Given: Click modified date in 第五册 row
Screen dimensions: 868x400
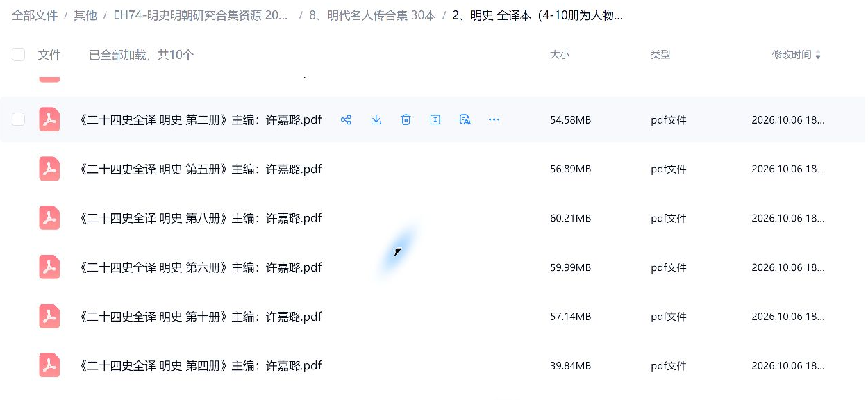Looking at the screenshot, I should 788,169.
